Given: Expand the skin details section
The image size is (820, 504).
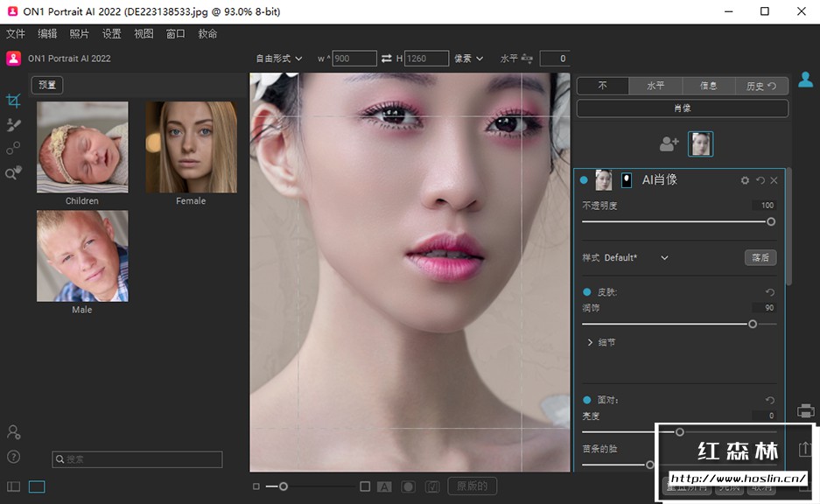Looking at the screenshot, I should click(591, 342).
